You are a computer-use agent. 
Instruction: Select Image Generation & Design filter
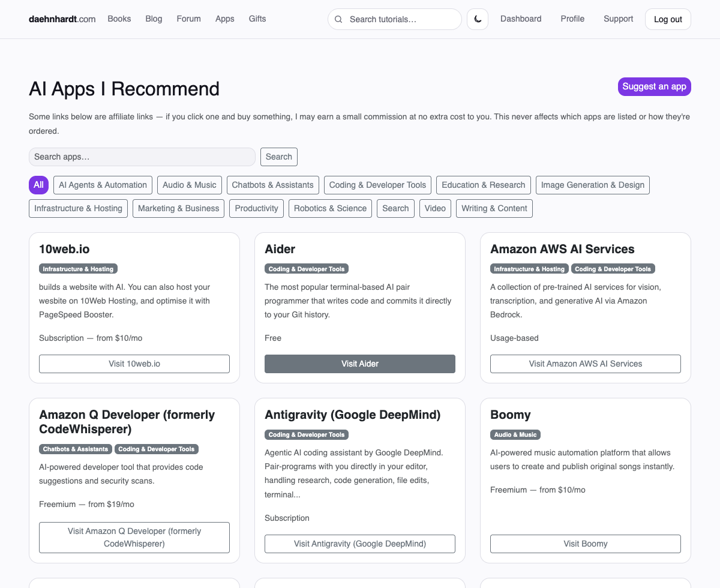tap(593, 185)
